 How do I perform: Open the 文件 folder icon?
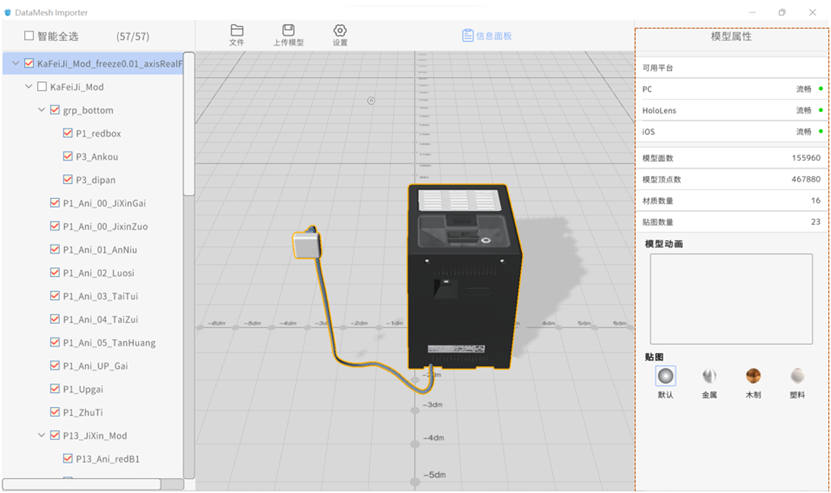point(236,30)
